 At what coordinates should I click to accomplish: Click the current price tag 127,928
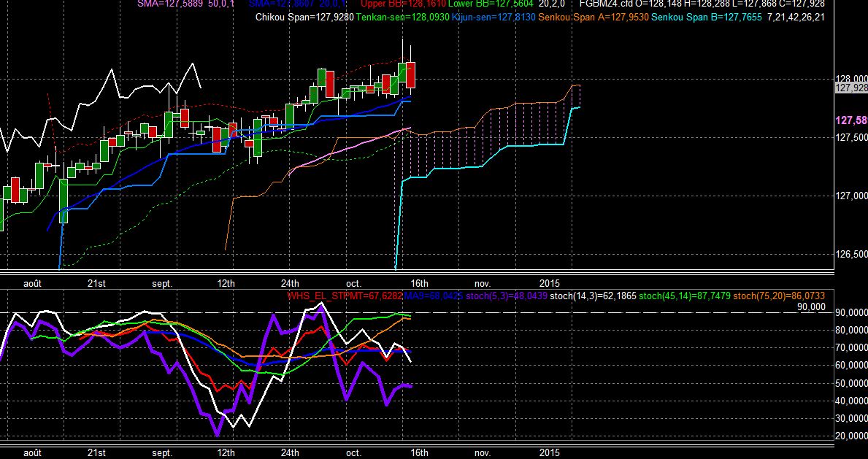851,88
